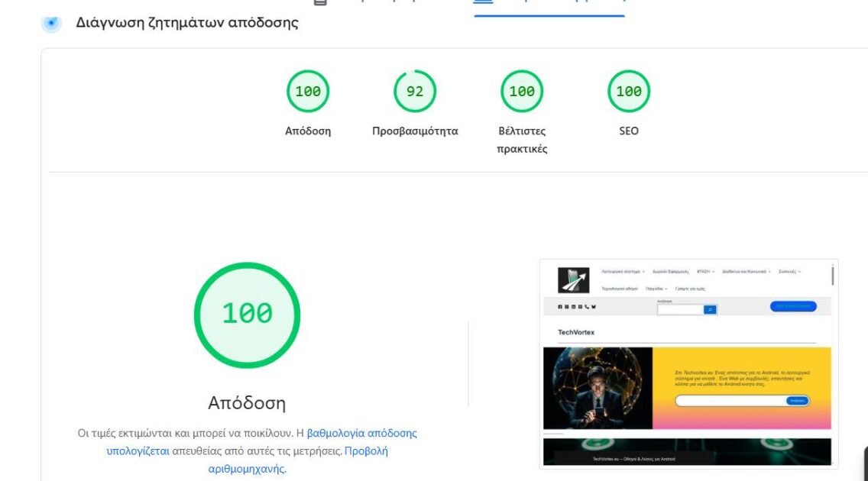Expand the Λειτουργικό σύστημα menu in the preview
Image resolution: width=868 pixels, height=481 pixels.
(623, 272)
